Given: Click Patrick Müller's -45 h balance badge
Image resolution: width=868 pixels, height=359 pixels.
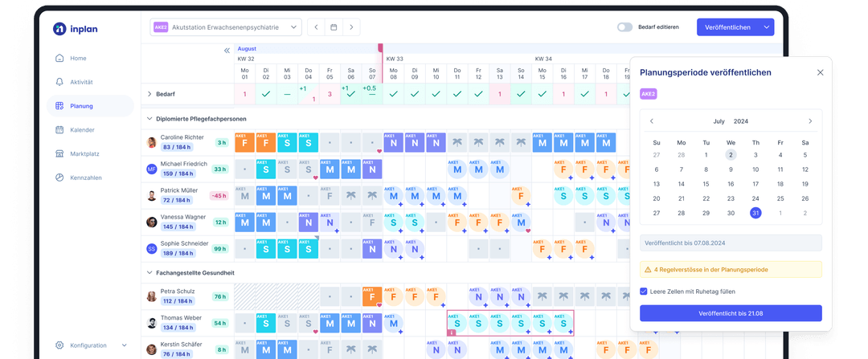Looking at the screenshot, I should click(219, 195).
